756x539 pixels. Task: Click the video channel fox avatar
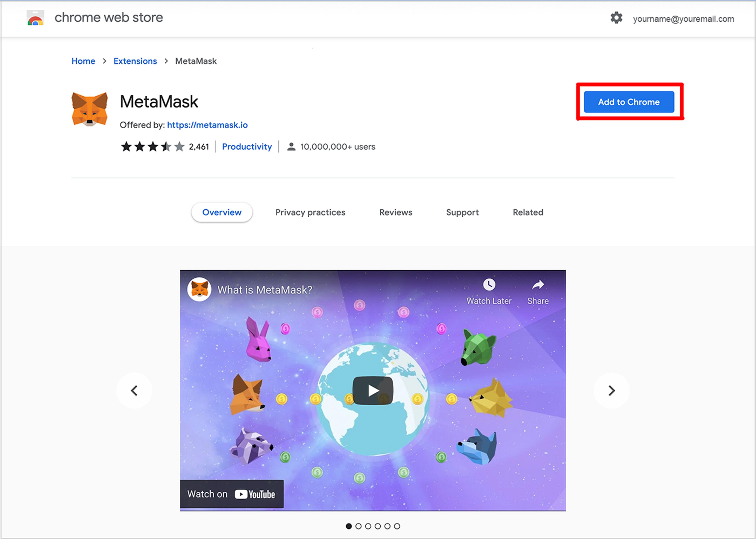199,289
